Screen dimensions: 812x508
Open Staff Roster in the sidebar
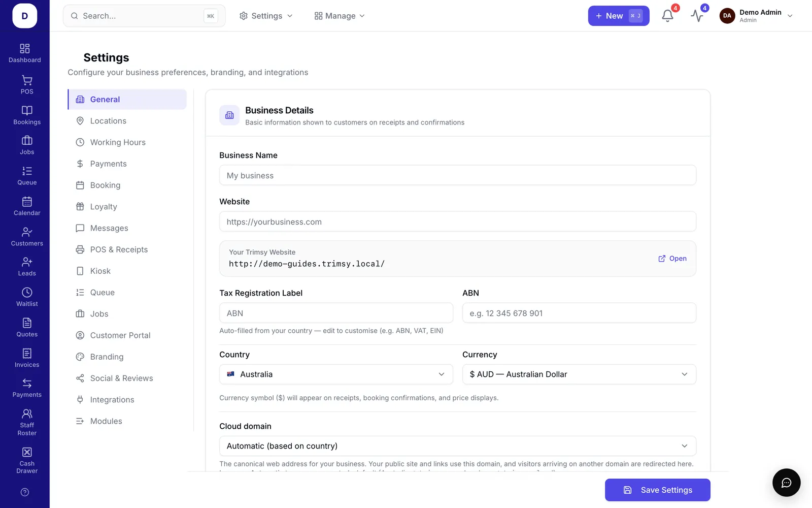(x=27, y=423)
